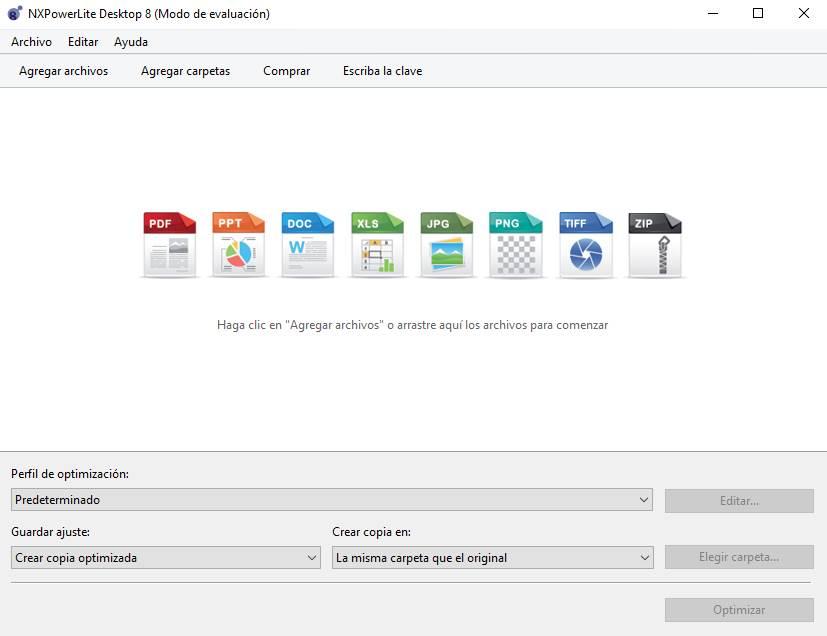
Task: Click the Editar... profile button
Action: point(739,500)
